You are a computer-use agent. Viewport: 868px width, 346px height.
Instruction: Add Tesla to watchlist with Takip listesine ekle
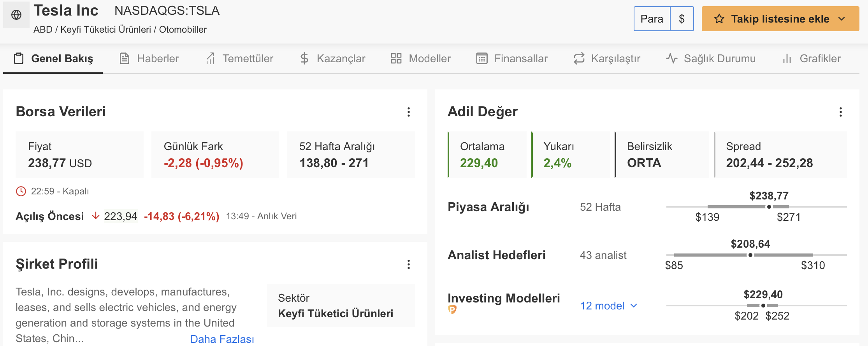(780, 19)
